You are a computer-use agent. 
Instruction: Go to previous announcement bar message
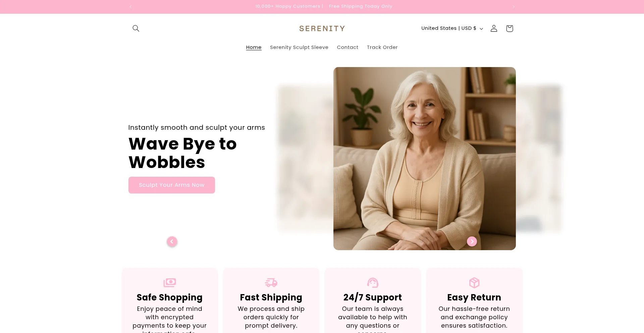(130, 7)
